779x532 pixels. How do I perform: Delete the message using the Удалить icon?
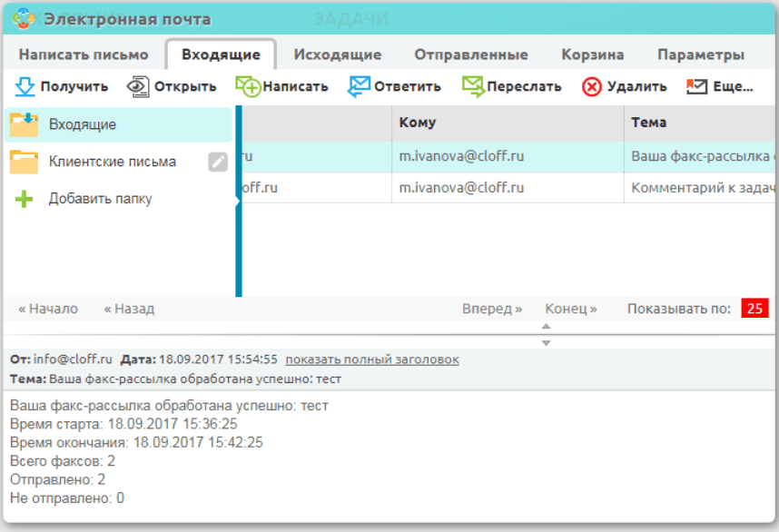(590, 86)
